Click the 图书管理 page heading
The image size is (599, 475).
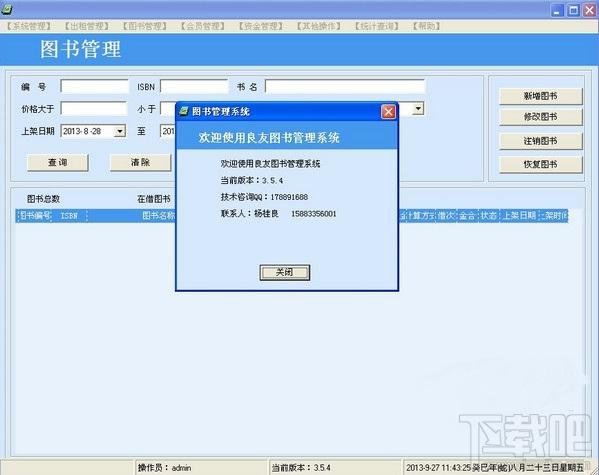point(81,49)
